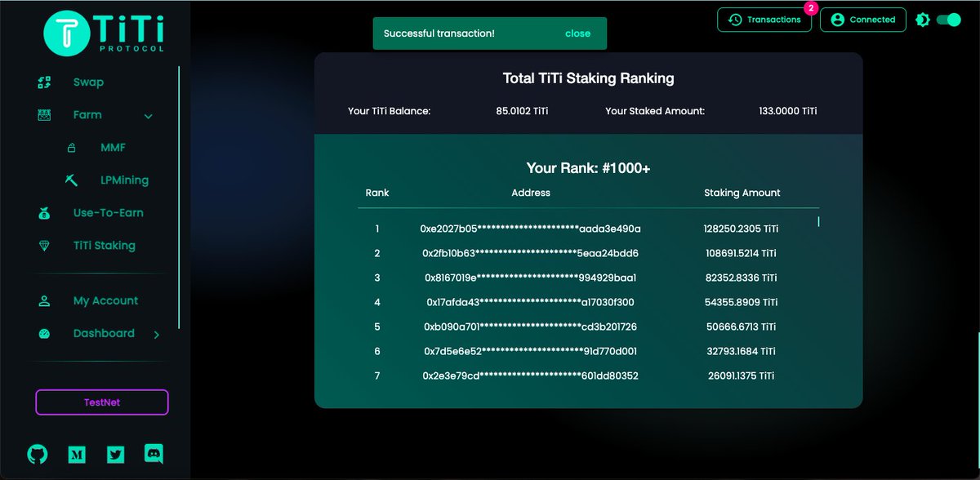Open the Twitter link icon
The width and height of the screenshot is (980, 480).
click(116, 455)
